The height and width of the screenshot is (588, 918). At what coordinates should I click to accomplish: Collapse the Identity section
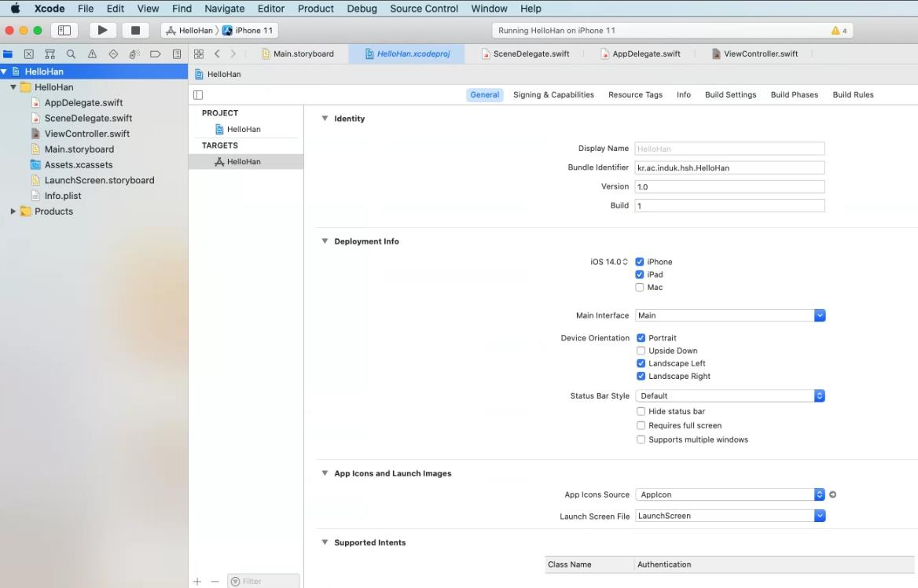click(x=325, y=118)
